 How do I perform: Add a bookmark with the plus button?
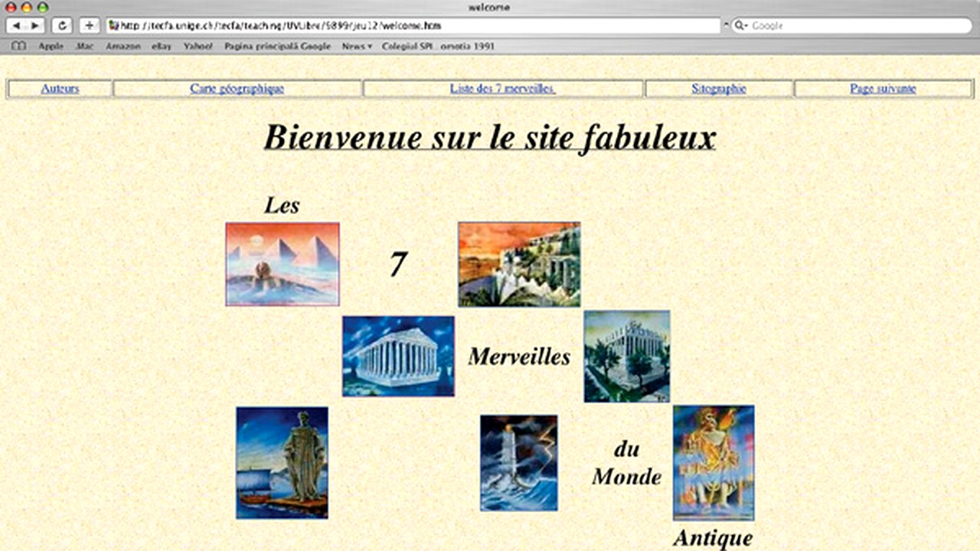tap(89, 26)
